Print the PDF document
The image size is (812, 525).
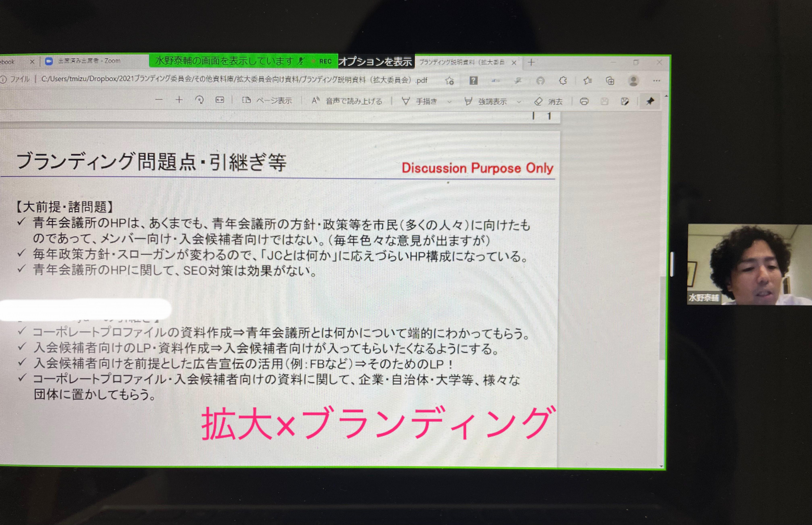point(584,102)
